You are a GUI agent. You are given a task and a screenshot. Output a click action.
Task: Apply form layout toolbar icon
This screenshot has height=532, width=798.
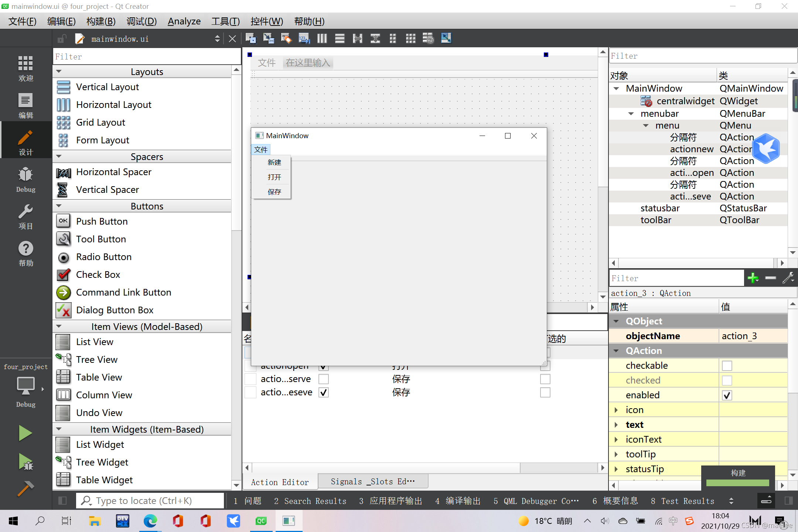pos(393,38)
